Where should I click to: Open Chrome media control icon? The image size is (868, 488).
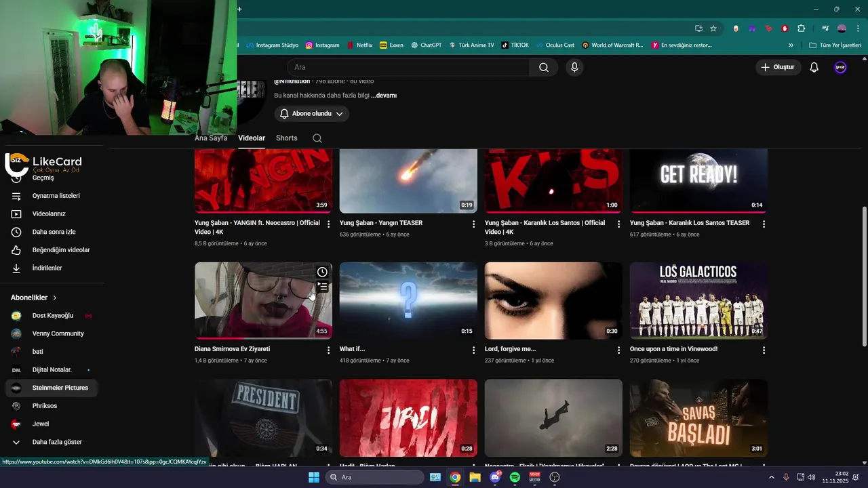[x=825, y=28]
